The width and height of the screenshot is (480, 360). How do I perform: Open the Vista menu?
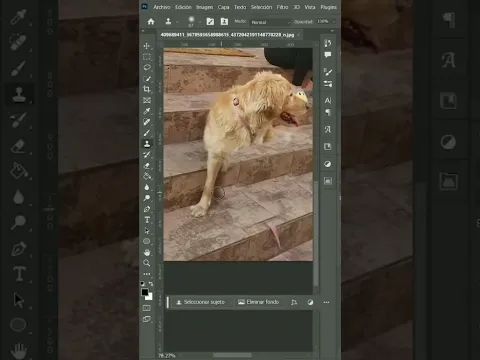(310, 7)
